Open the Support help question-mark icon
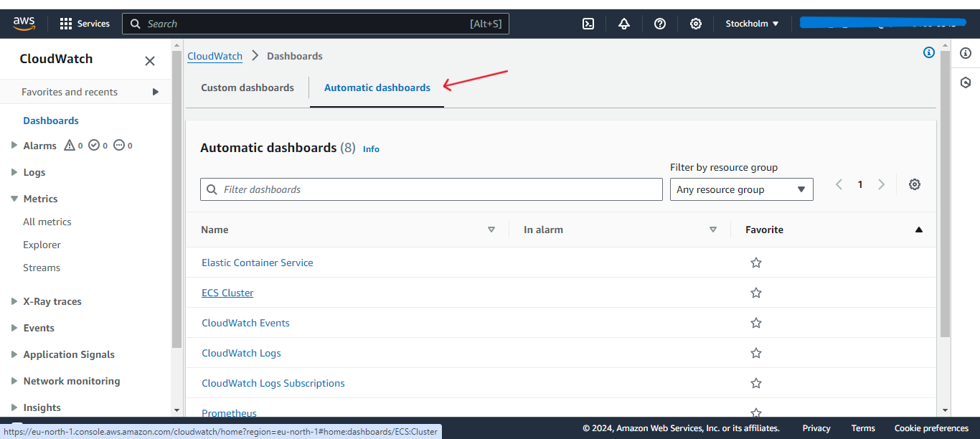980x439 pixels. (660, 24)
